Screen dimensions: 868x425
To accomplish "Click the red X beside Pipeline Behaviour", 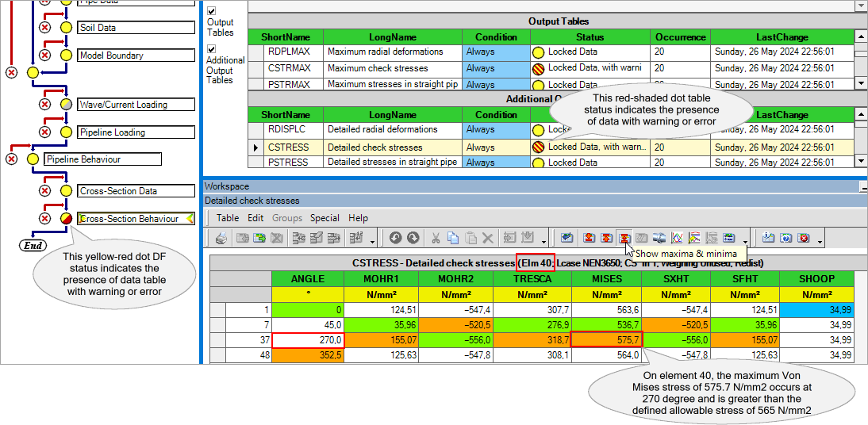I will [11, 159].
